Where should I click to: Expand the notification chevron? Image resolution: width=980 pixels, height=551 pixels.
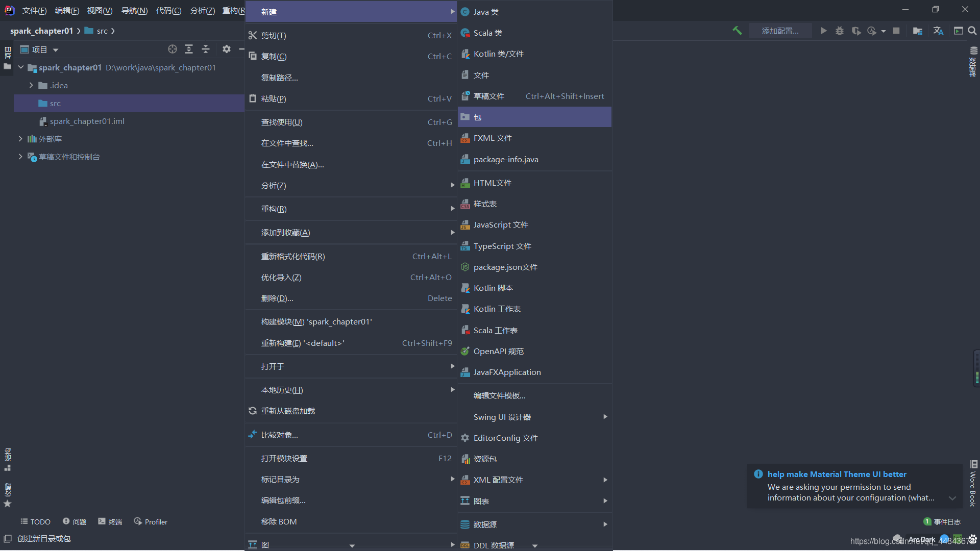point(952,498)
